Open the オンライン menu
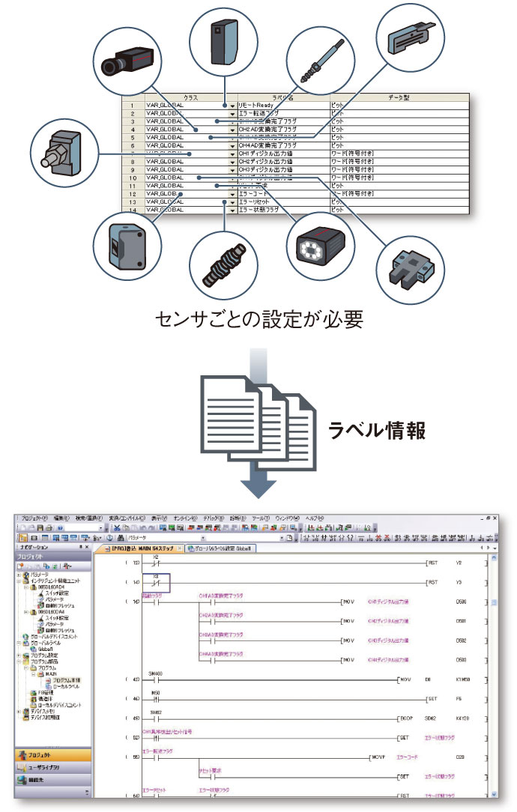 185,518
